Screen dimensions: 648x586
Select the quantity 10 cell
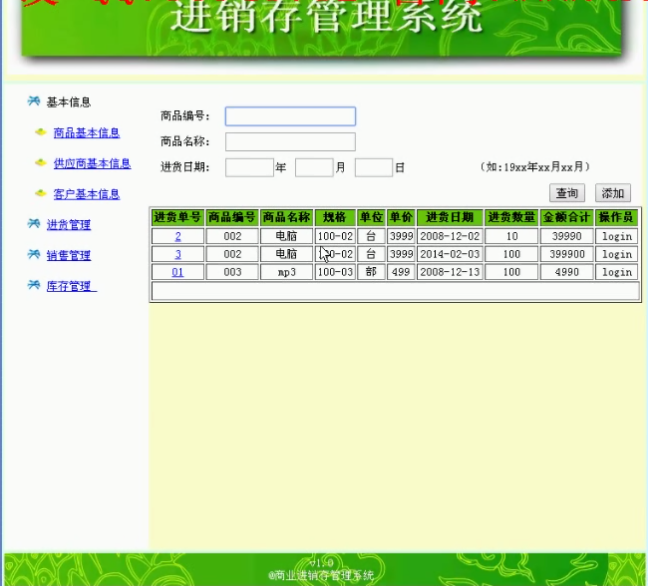[x=511, y=236]
